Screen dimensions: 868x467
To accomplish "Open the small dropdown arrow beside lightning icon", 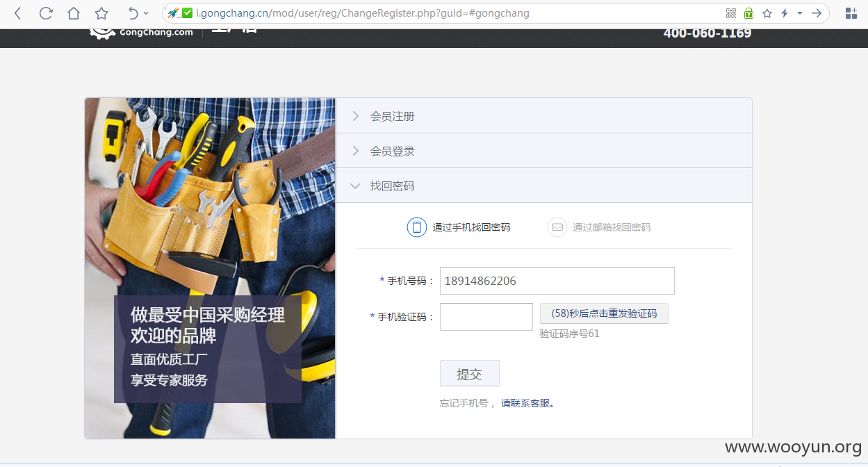I will (800, 13).
